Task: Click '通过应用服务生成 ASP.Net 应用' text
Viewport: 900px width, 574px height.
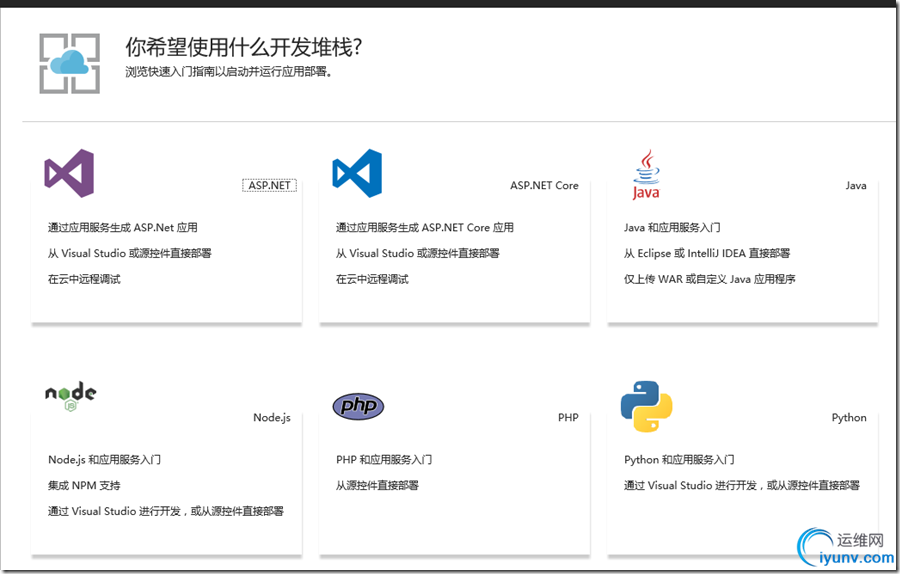Action: 123,227
